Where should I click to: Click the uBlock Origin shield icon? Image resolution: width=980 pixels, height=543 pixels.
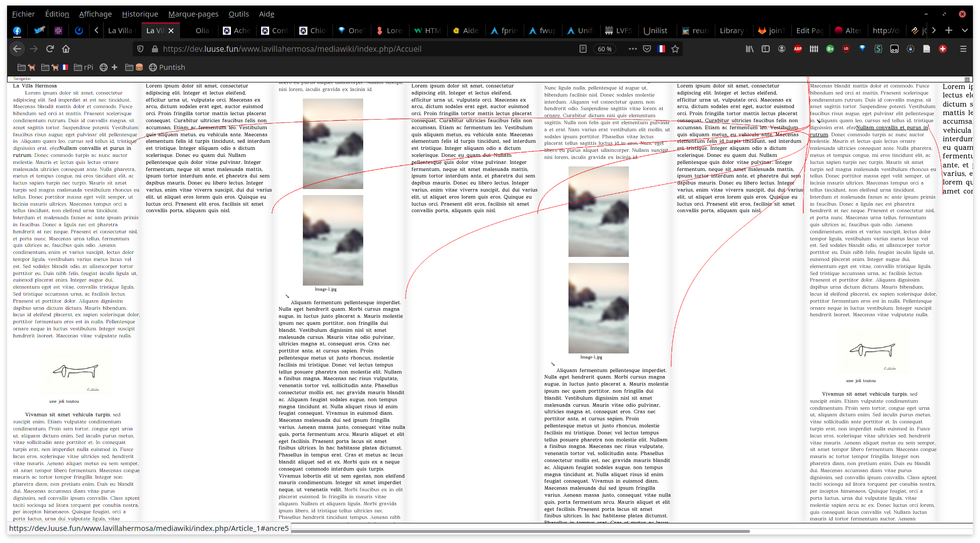(x=846, y=49)
